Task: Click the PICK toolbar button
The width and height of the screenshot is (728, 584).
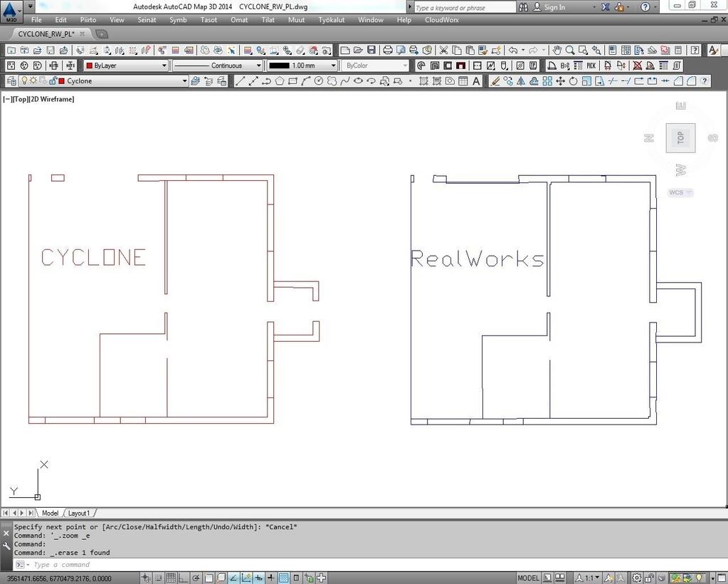Action: [x=591, y=66]
